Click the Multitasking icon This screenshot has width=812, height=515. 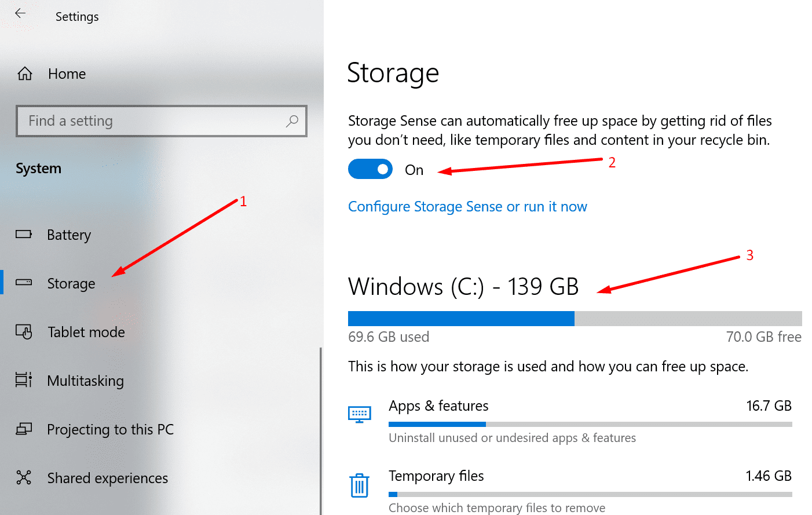click(24, 380)
